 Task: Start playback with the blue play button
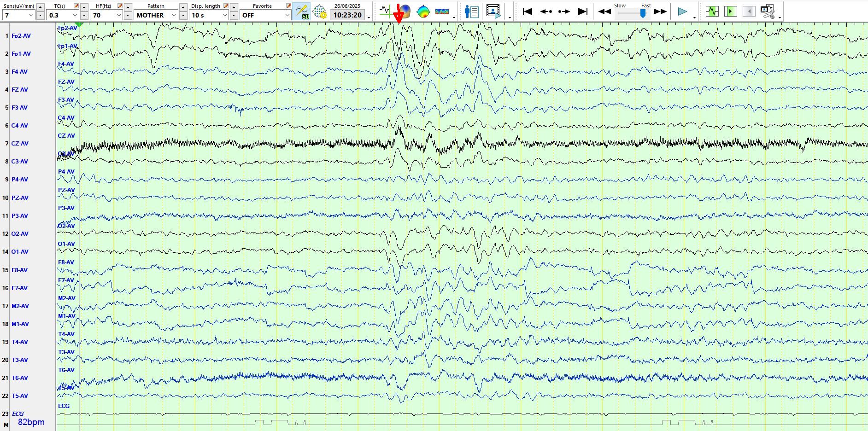pos(682,12)
